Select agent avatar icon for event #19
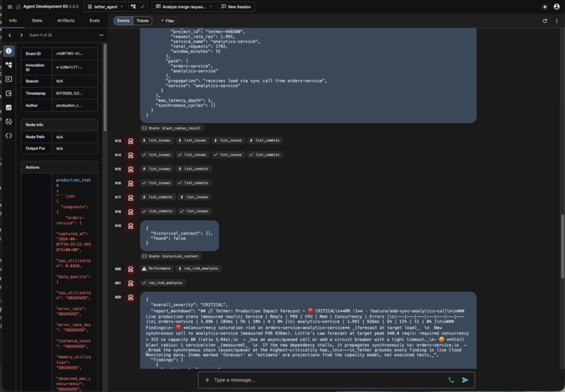This screenshot has height=392, width=565. 130,226
